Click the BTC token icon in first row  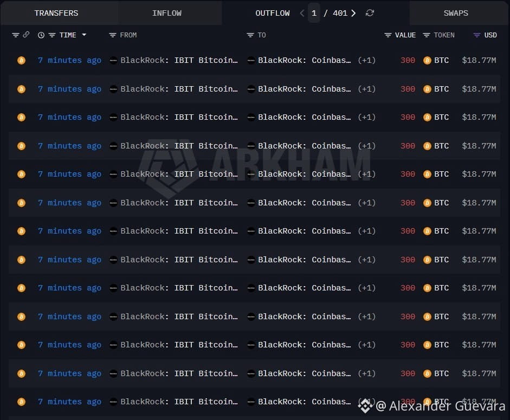(427, 60)
